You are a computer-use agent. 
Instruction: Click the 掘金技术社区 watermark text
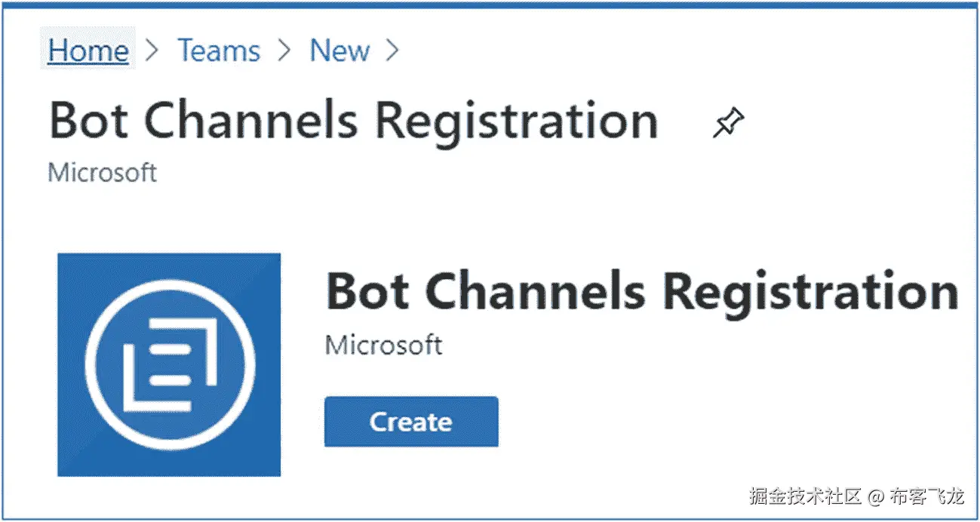805,496
